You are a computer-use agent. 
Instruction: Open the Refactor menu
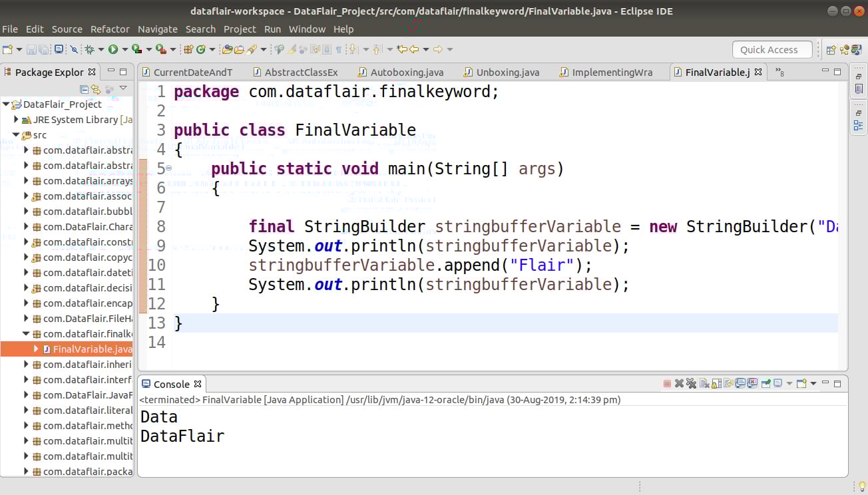tap(110, 29)
